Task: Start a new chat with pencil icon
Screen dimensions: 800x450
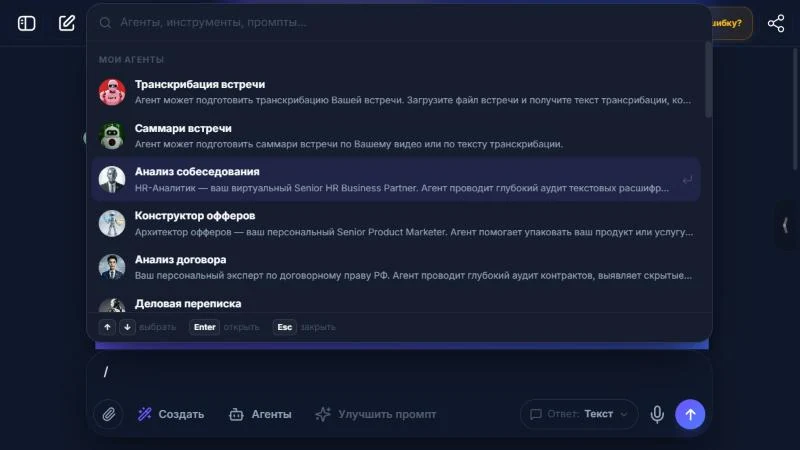Action: (66, 23)
